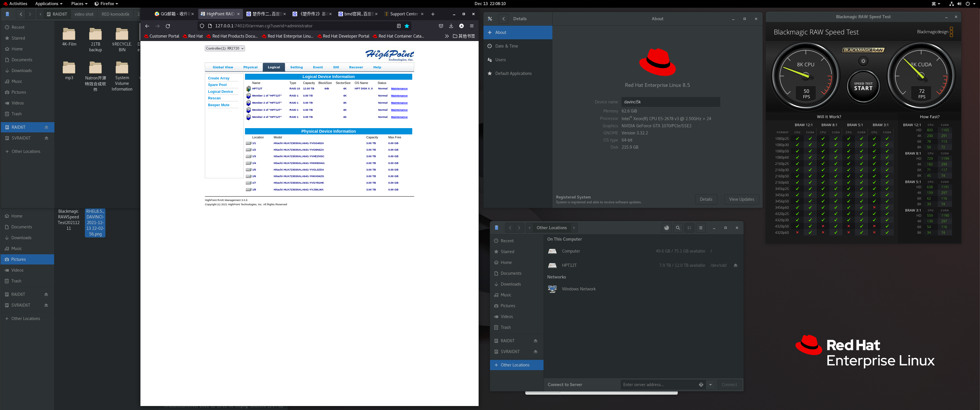The height and width of the screenshot is (410, 980).
Task: Open Controller RR2720 dropdown
Action: [224, 48]
